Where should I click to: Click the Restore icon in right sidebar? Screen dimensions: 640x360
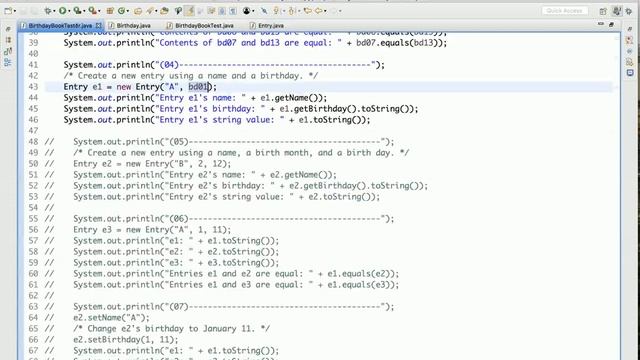[630, 29]
